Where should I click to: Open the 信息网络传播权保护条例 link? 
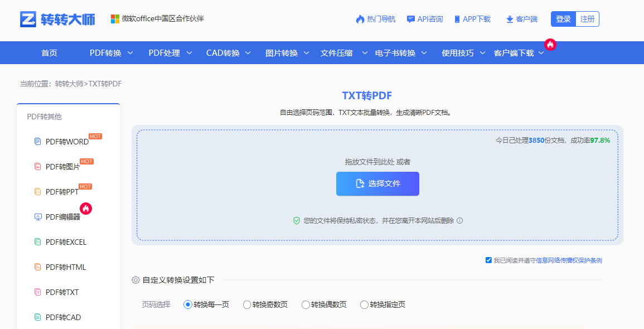pyautogui.click(x=569, y=260)
